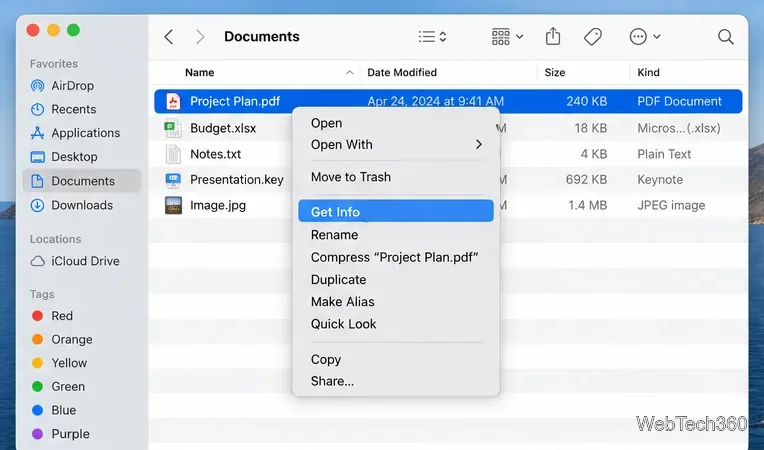
Task: Click the AirDrop sidebar icon
Action: [38, 86]
